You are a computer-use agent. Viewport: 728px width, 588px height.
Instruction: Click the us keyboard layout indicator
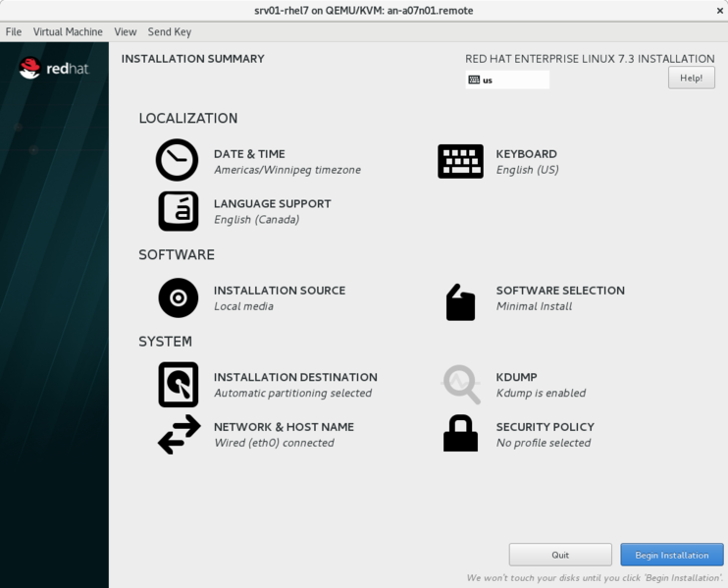507,80
